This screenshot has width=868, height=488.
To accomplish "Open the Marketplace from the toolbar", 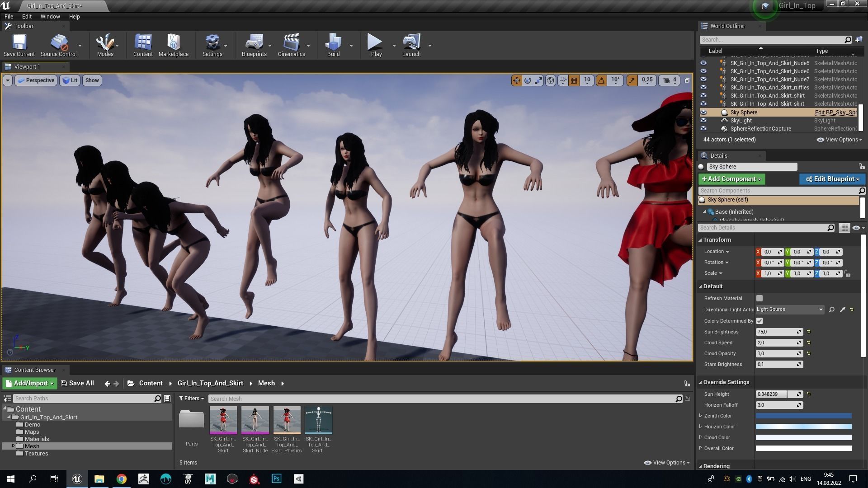I will [173, 45].
